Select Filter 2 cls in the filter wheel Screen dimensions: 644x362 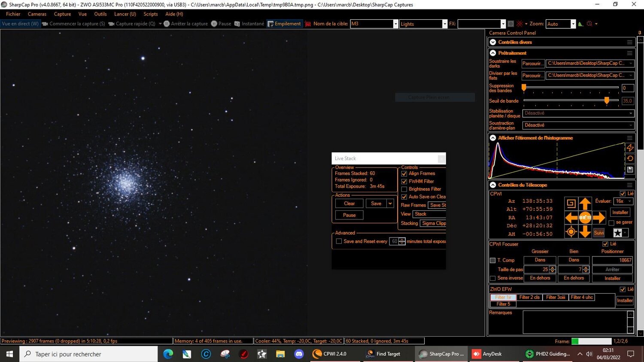[x=529, y=297]
